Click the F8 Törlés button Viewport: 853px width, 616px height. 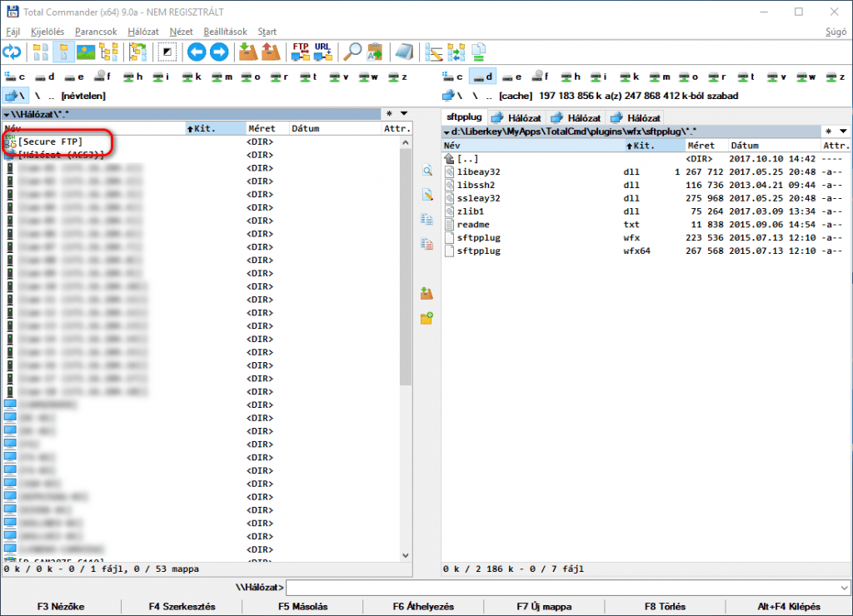665,606
